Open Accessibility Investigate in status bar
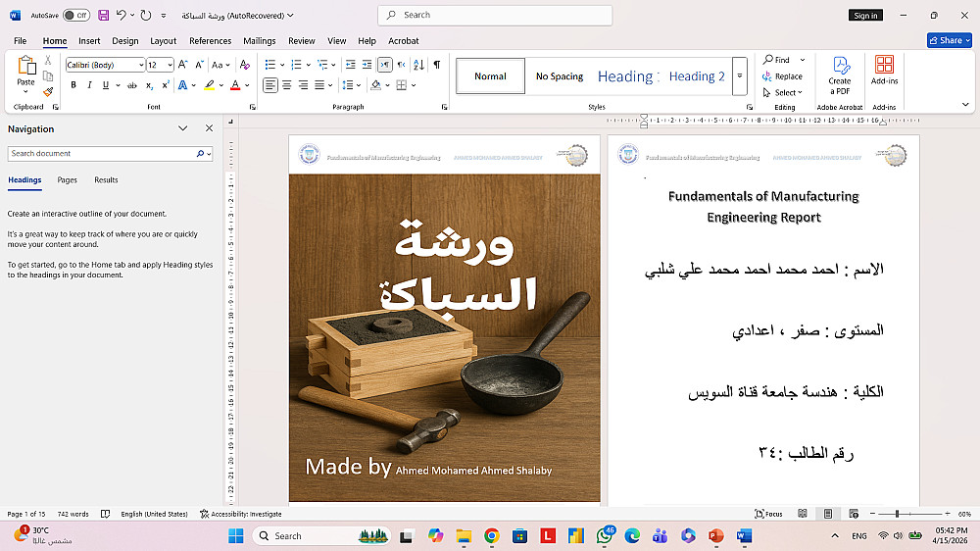Image resolution: width=980 pixels, height=551 pixels. (x=241, y=514)
